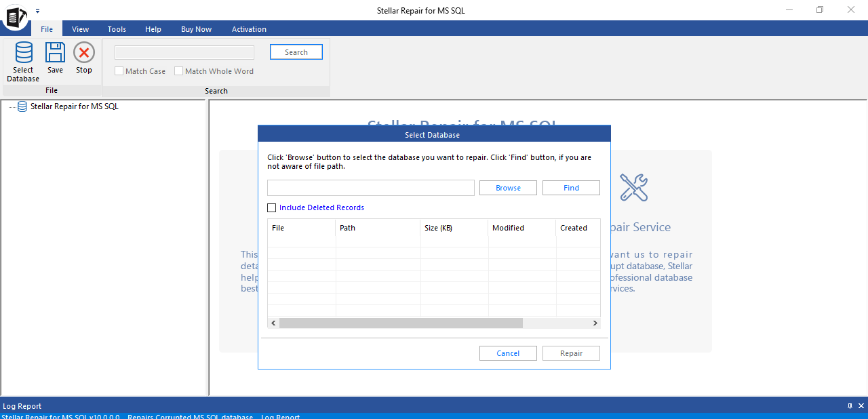The height and width of the screenshot is (419, 868).
Task: Click the Path column header
Action: tap(378, 228)
